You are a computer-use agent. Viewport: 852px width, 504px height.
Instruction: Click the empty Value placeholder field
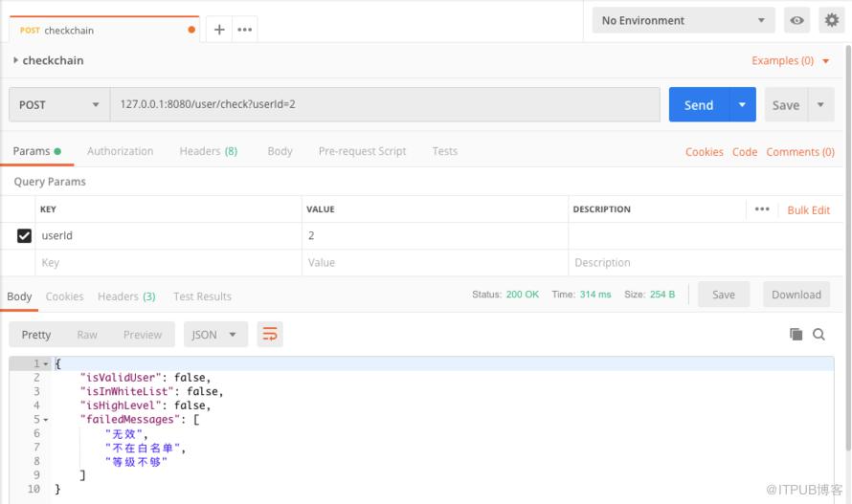435,262
